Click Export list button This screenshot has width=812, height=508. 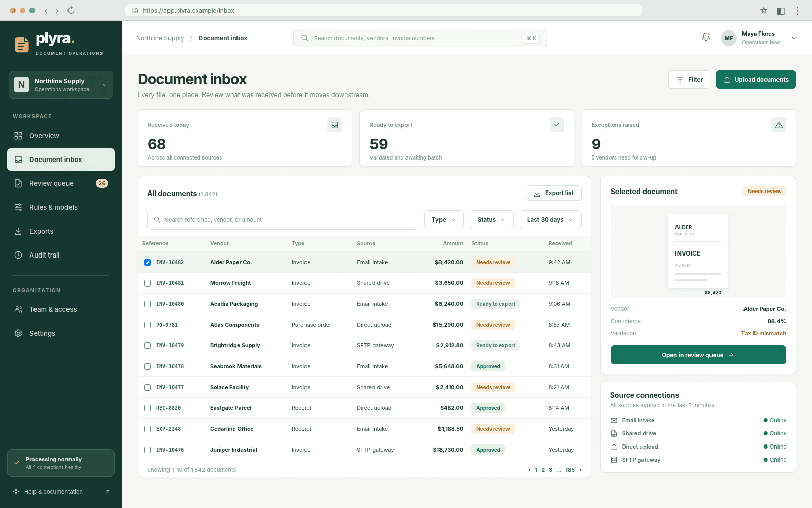click(x=554, y=193)
